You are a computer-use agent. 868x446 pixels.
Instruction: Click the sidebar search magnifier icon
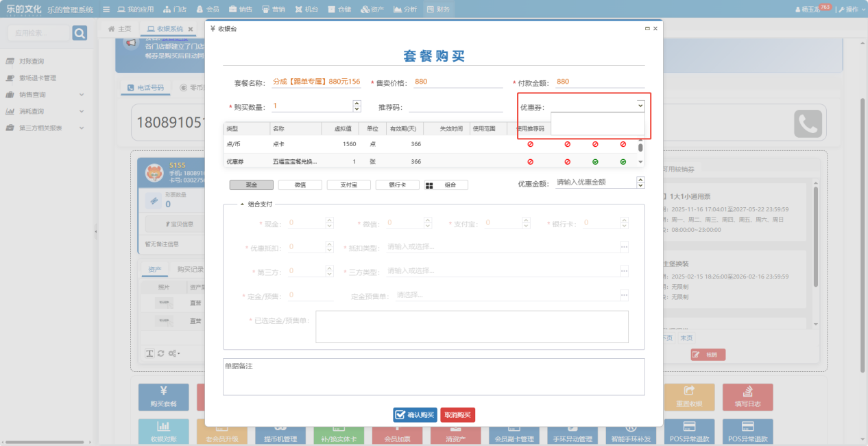coord(80,33)
